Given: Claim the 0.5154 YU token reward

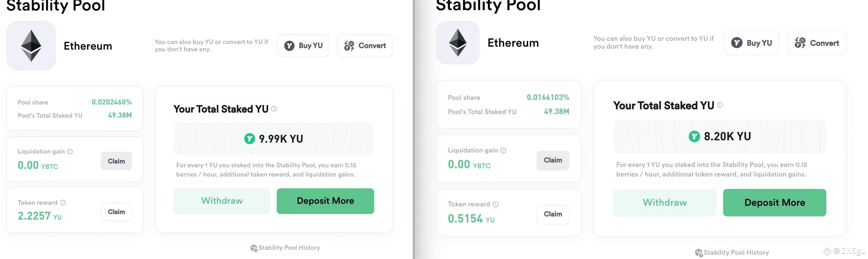Looking at the screenshot, I should tap(553, 214).
